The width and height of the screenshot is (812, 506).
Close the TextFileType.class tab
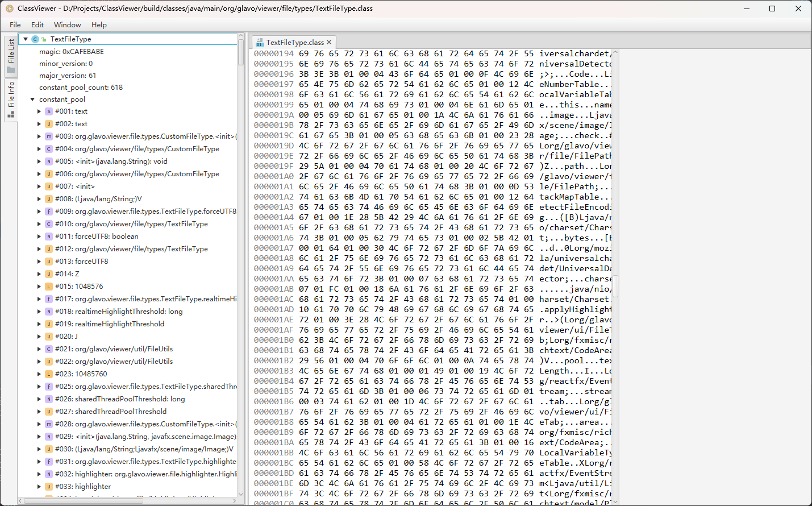point(329,42)
